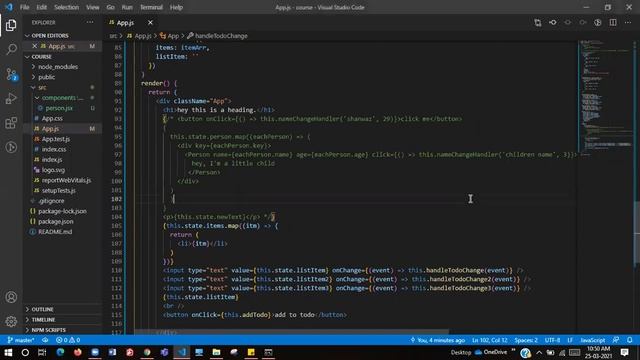Screen dimensions: 640x360
Task: Collapse the components folder
Action: 62,98
